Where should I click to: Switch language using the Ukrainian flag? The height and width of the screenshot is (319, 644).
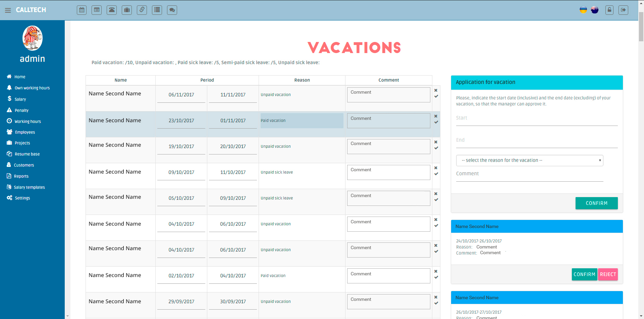[x=583, y=10]
